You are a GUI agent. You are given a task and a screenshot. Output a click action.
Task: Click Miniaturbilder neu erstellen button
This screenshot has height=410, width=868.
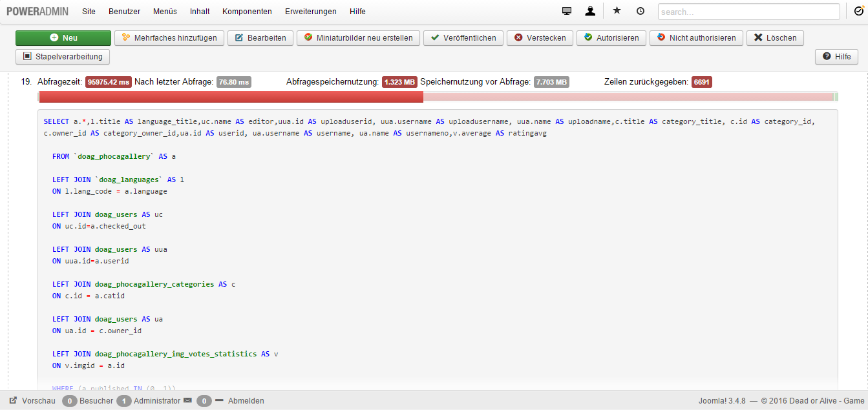tap(358, 38)
